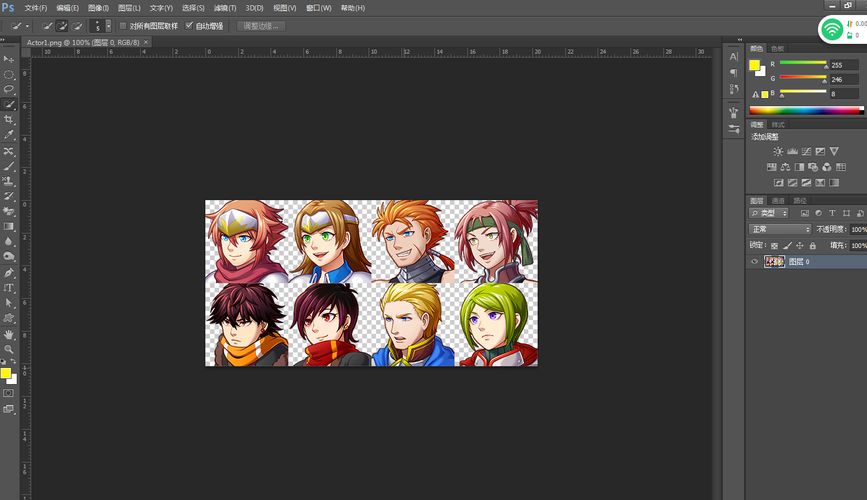The image size is (867, 500).
Task: Switch to the 路径 tab
Action: point(800,200)
